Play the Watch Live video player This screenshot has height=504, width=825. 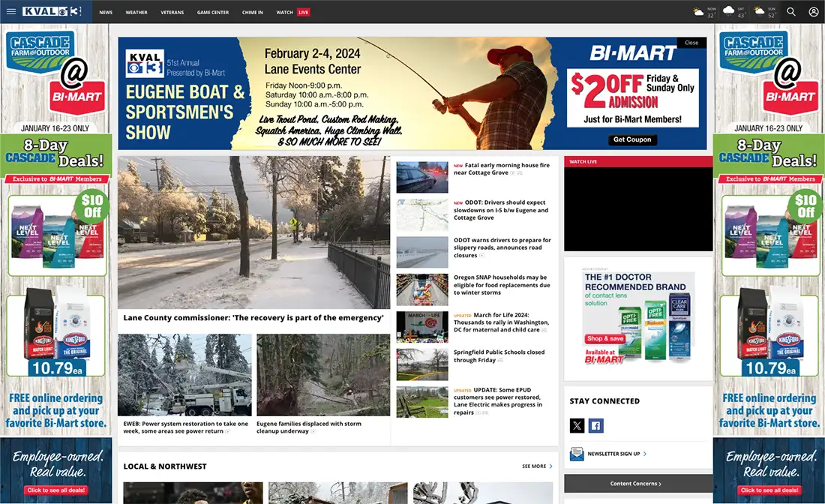point(638,208)
